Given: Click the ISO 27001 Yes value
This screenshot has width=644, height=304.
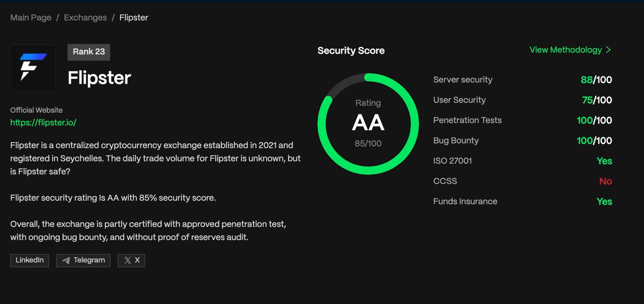Looking at the screenshot, I should (x=604, y=161).
